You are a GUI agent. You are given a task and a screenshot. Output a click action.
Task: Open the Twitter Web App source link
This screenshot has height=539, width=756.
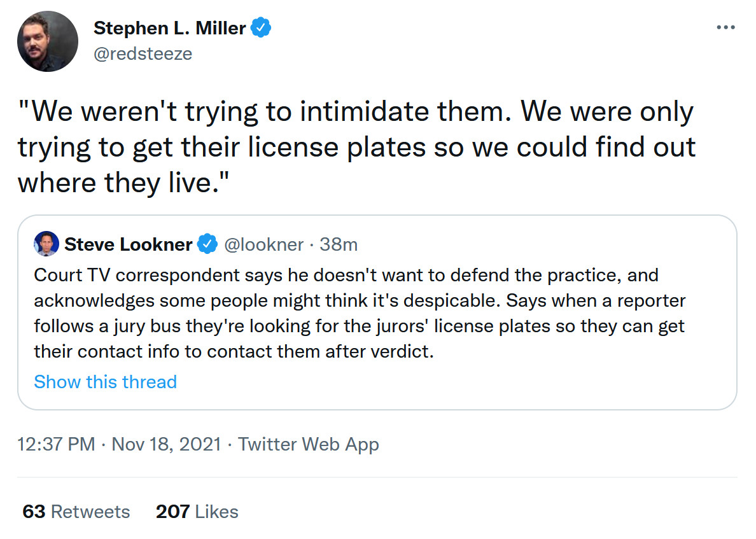pos(308,444)
